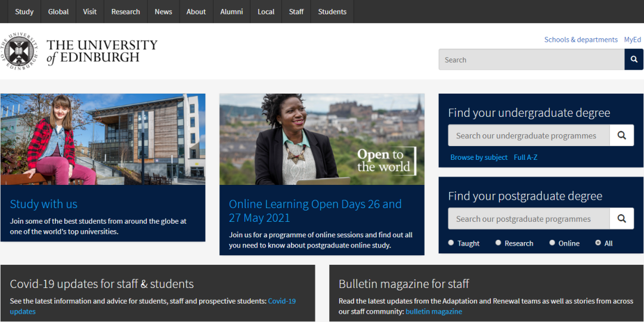Image resolution: width=644 pixels, height=322 pixels.
Task: Click the Covid-19 updates for staff heading
Action: 102,284
